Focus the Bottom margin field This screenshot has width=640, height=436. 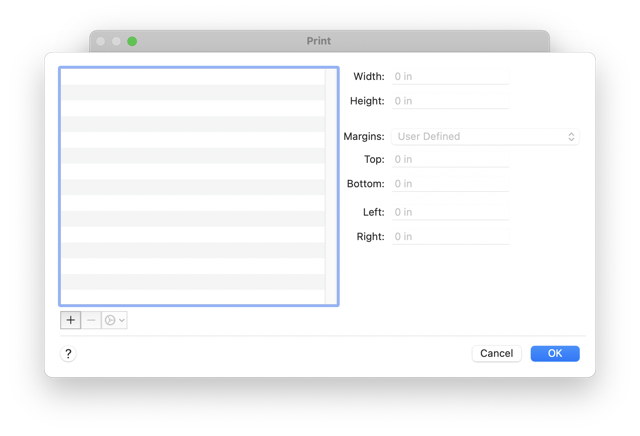(x=450, y=184)
